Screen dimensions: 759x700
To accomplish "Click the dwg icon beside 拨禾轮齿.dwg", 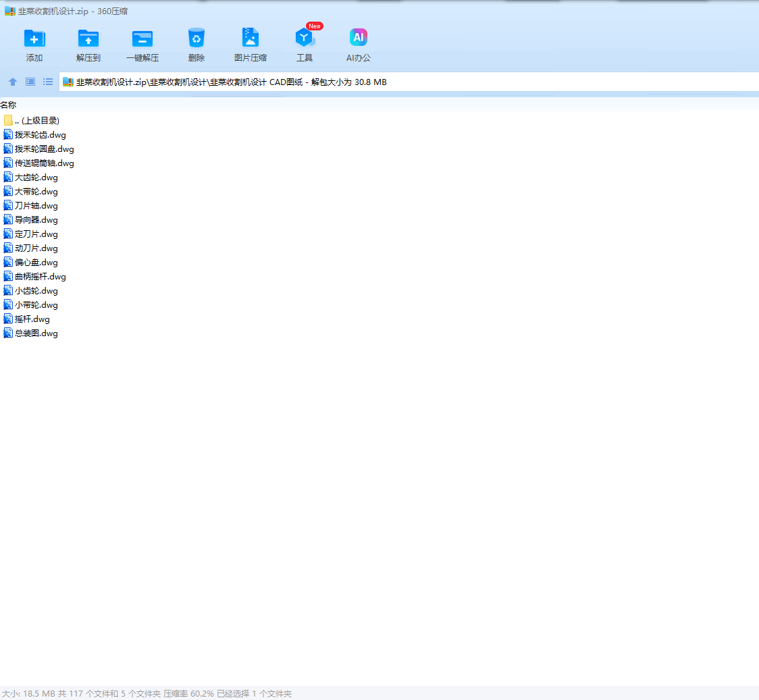I will pyautogui.click(x=8, y=134).
